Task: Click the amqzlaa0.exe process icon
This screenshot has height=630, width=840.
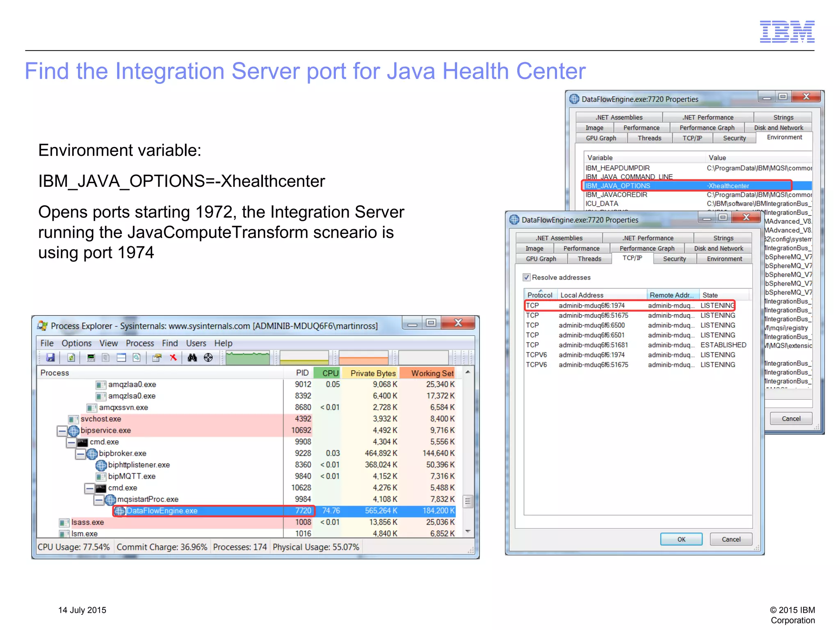Action: coord(101,385)
